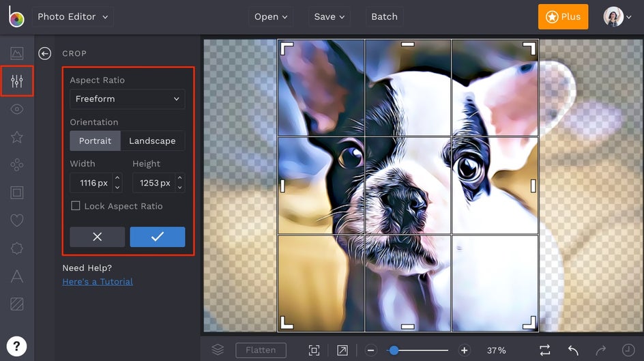Open the Freeform aspect ratio dropdown

[x=128, y=99]
